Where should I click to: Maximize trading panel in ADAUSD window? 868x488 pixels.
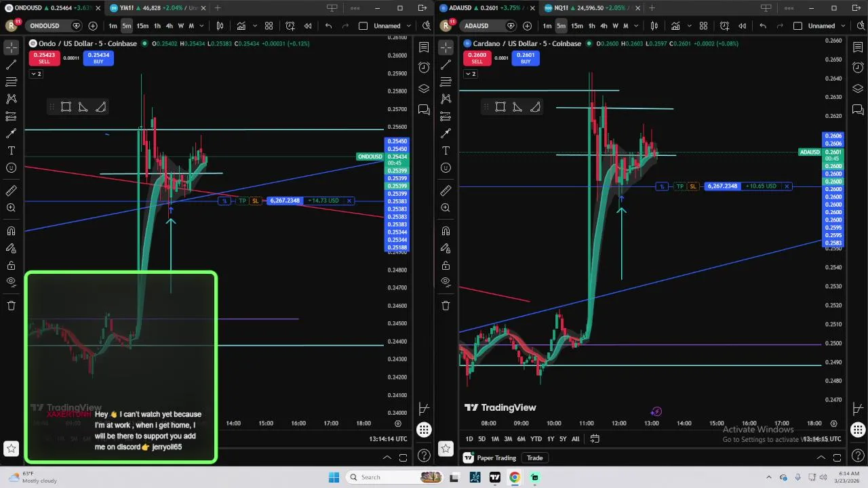[x=837, y=457]
